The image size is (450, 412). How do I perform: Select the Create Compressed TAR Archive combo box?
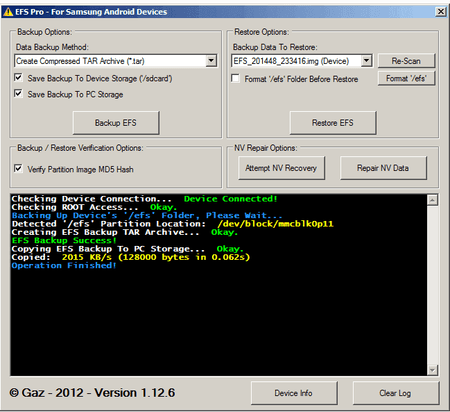point(116,61)
